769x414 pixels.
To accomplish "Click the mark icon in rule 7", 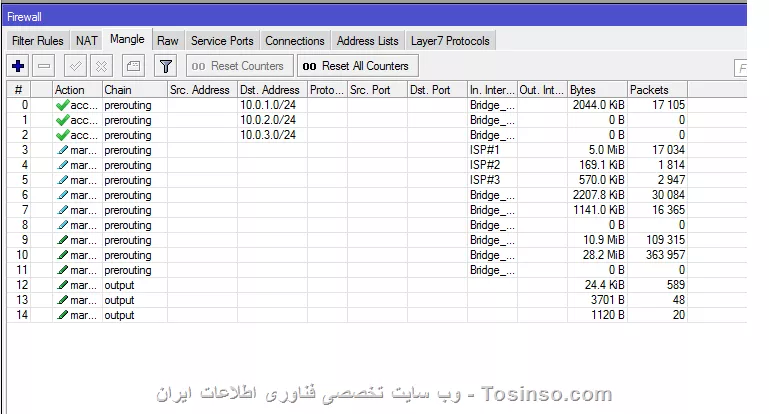I will 62,210.
